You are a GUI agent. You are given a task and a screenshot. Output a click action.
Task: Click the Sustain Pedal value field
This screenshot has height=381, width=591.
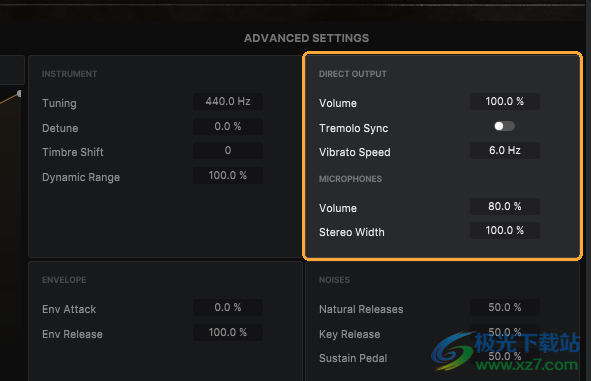coord(505,356)
